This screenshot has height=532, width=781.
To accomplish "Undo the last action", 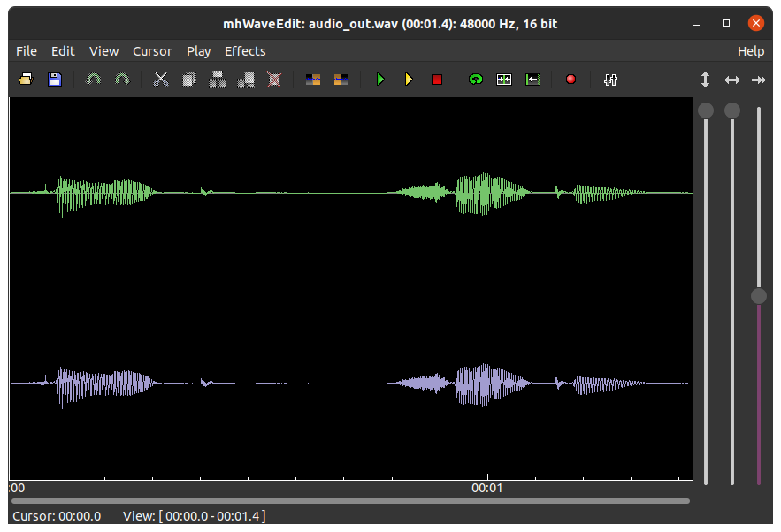I will [93, 80].
